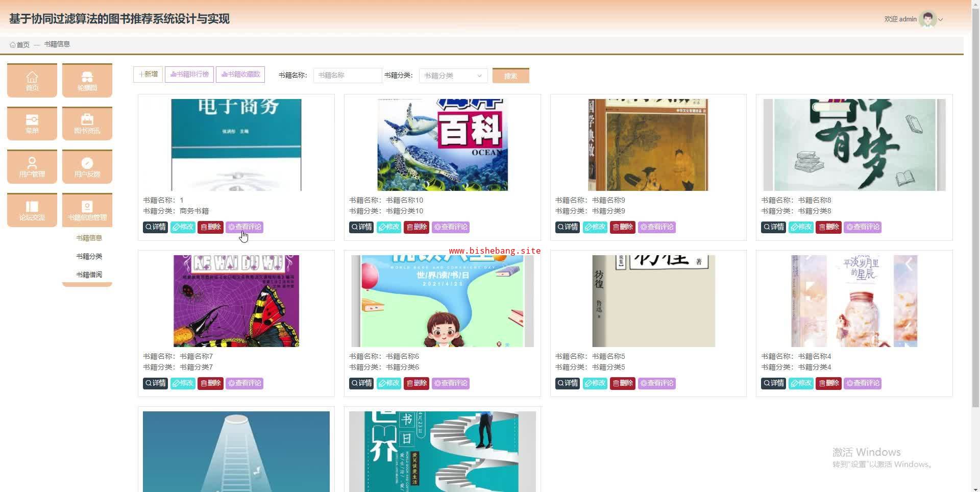
Task: Select 书籍信息 in the sidebar submenu
Action: click(x=89, y=238)
